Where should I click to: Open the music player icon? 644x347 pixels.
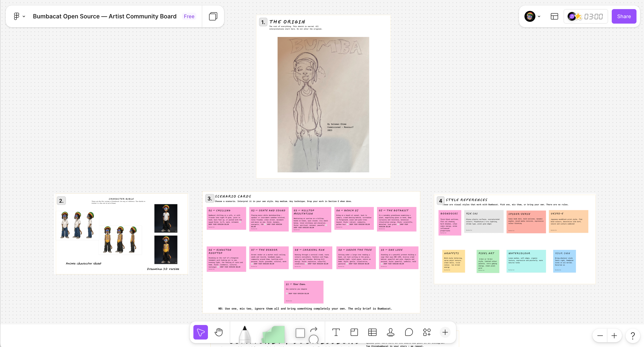click(572, 16)
